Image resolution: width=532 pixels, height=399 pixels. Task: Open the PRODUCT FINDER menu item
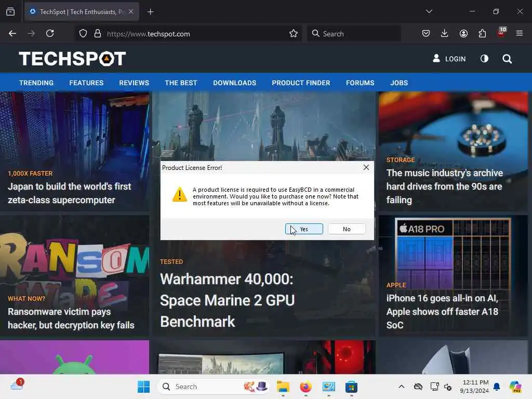point(301,83)
